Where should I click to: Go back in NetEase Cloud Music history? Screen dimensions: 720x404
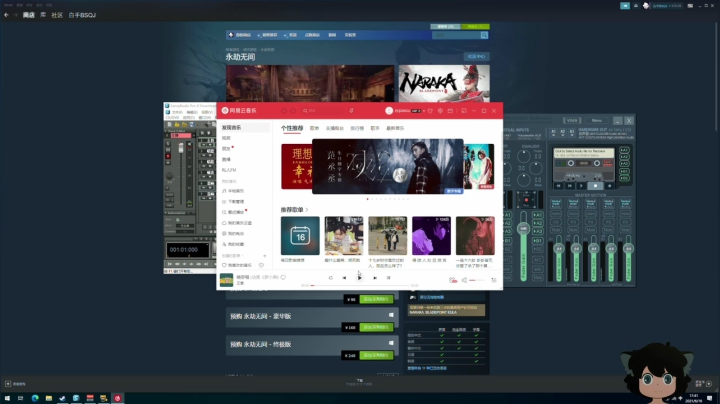coord(284,111)
